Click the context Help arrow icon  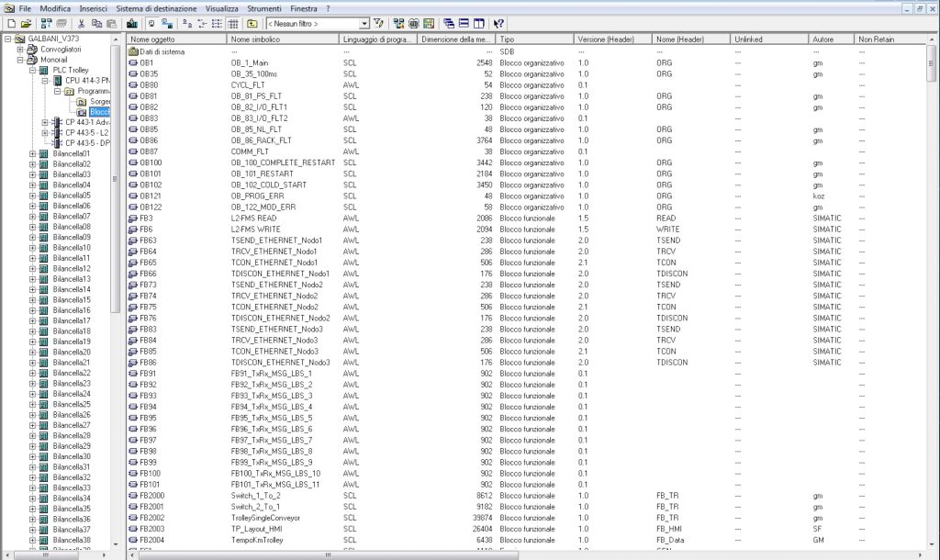pos(498,23)
